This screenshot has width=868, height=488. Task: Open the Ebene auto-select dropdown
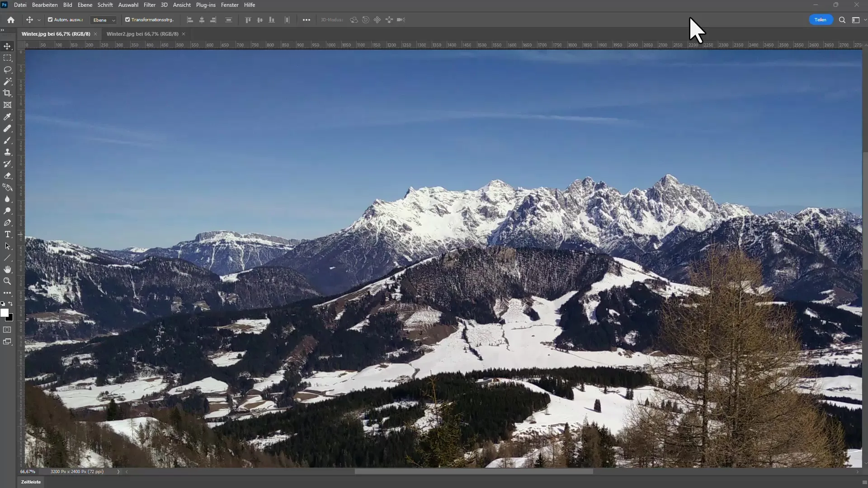pos(104,20)
